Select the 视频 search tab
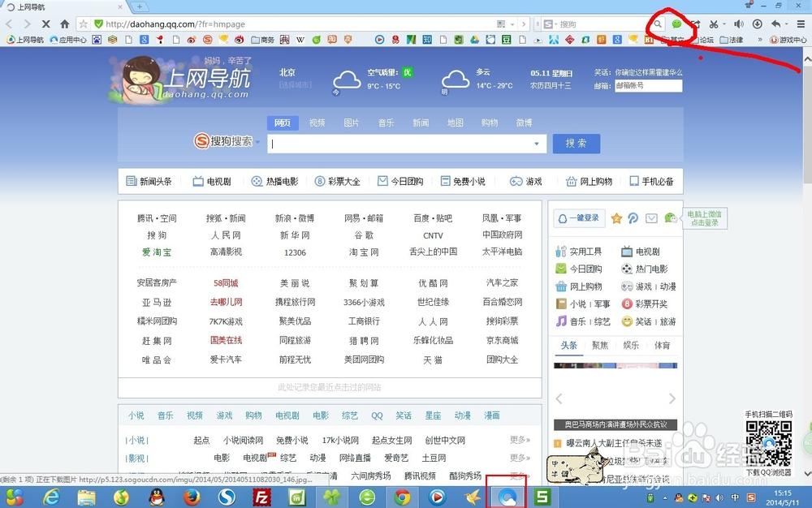Screen dimensions: 812x508 [x=317, y=123]
